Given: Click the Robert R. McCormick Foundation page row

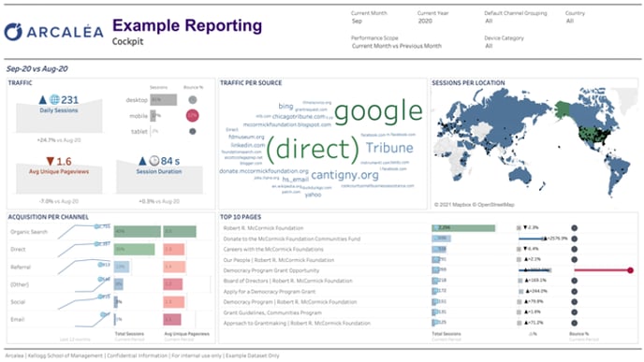Looking at the screenshot, I should pyautogui.click(x=263, y=228).
